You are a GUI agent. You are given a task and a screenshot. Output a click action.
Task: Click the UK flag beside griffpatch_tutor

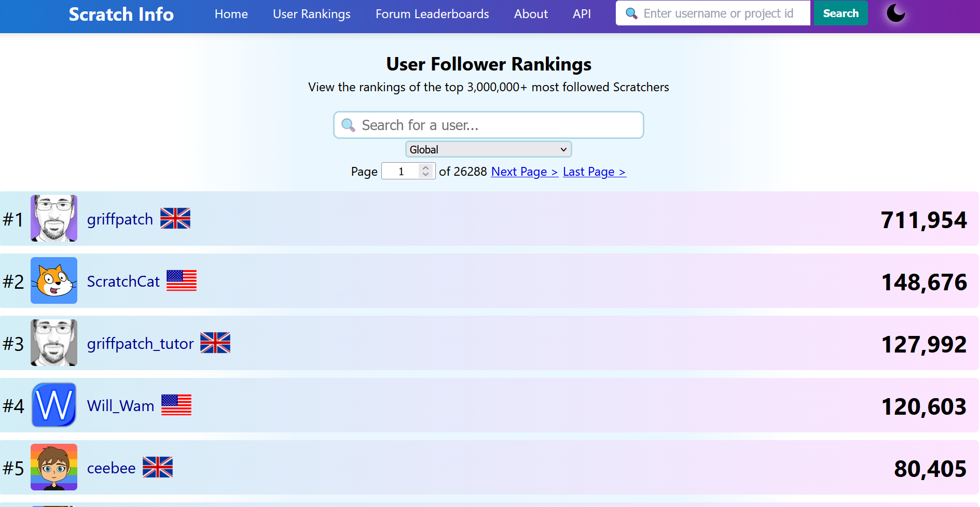pos(215,343)
